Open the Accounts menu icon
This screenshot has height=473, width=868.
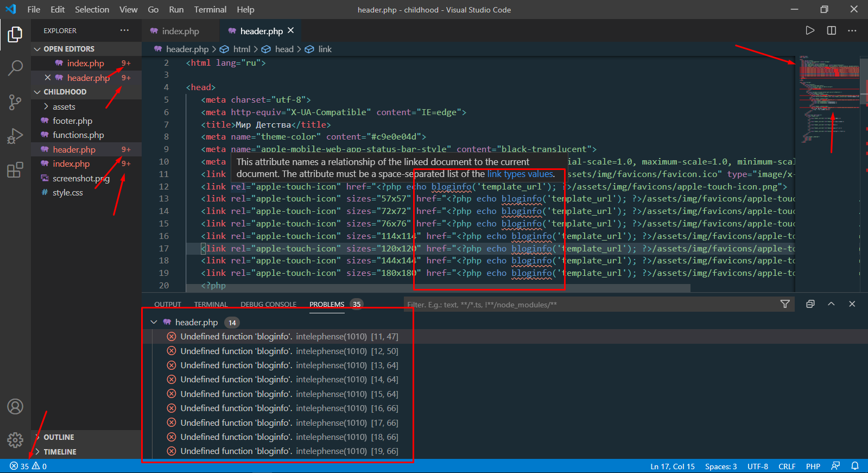coord(15,406)
